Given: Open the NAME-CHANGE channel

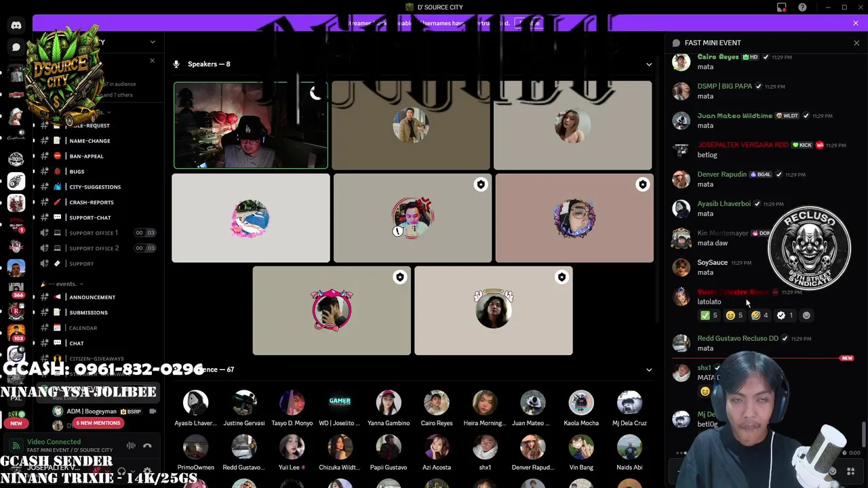Looking at the screenshot, I should coord(90,141).
